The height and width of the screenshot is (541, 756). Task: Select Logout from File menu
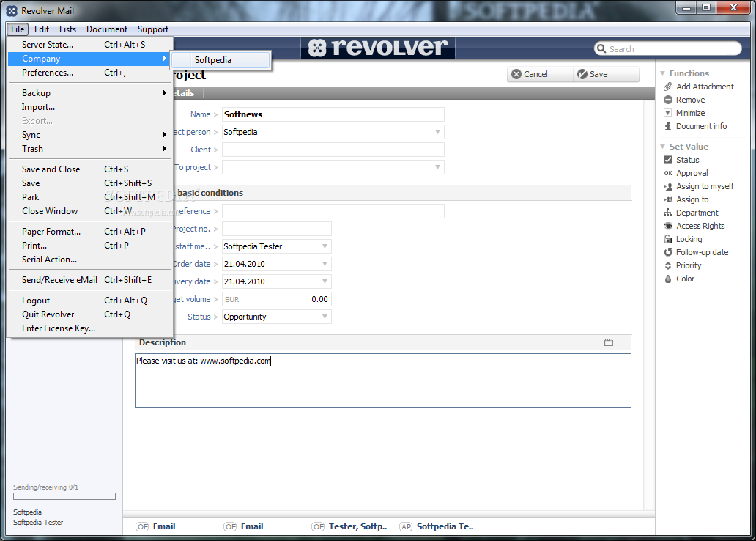coord(89,300)
